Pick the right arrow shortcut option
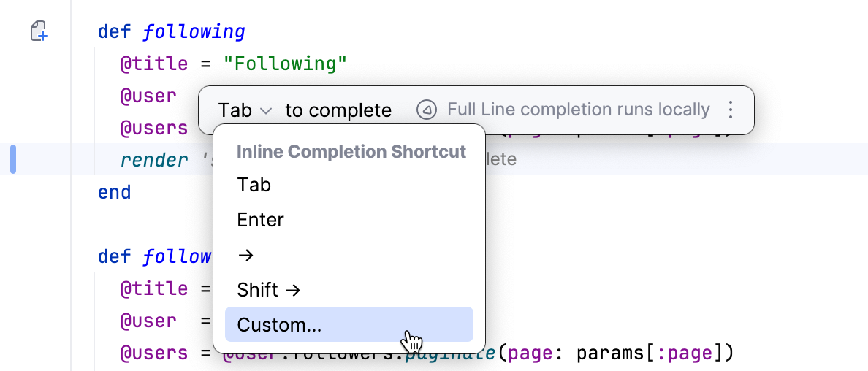 [x=246, y=255]
